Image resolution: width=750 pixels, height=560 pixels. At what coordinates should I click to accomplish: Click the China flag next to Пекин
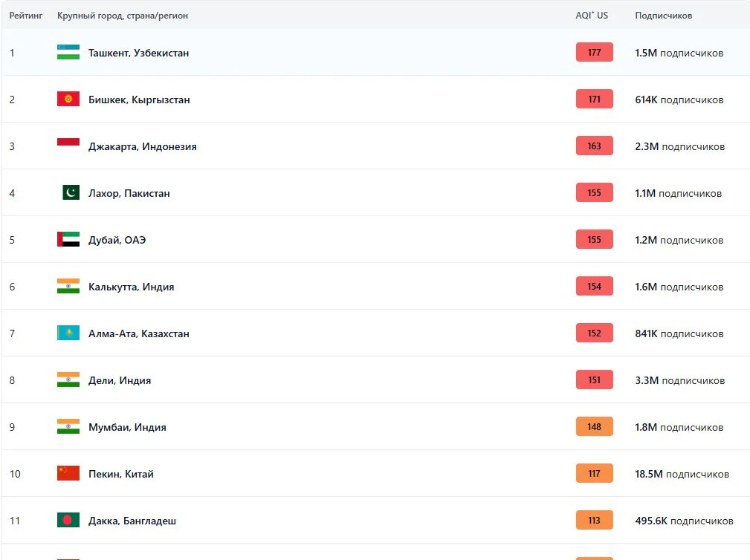68,474
